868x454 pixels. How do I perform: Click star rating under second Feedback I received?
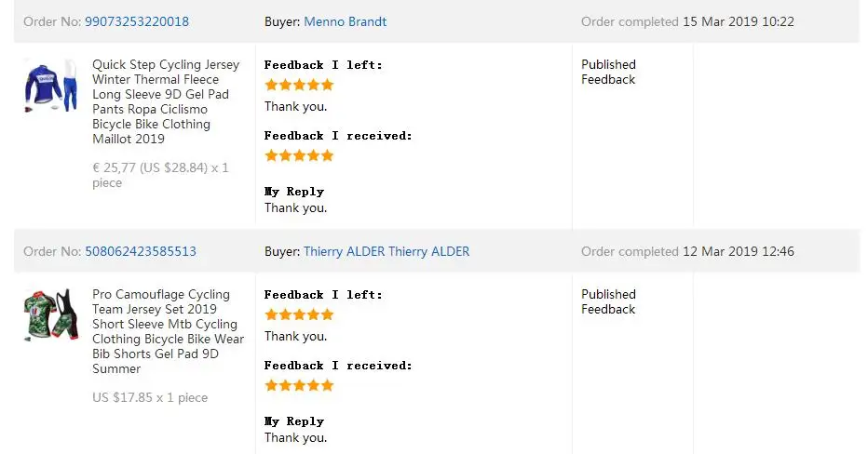pos(299,385)
